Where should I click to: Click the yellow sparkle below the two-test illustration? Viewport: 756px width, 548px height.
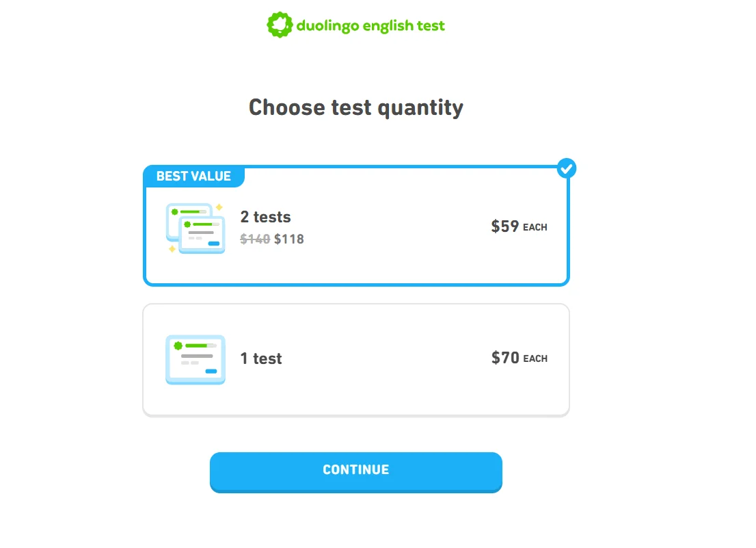[x=172, y=249]
